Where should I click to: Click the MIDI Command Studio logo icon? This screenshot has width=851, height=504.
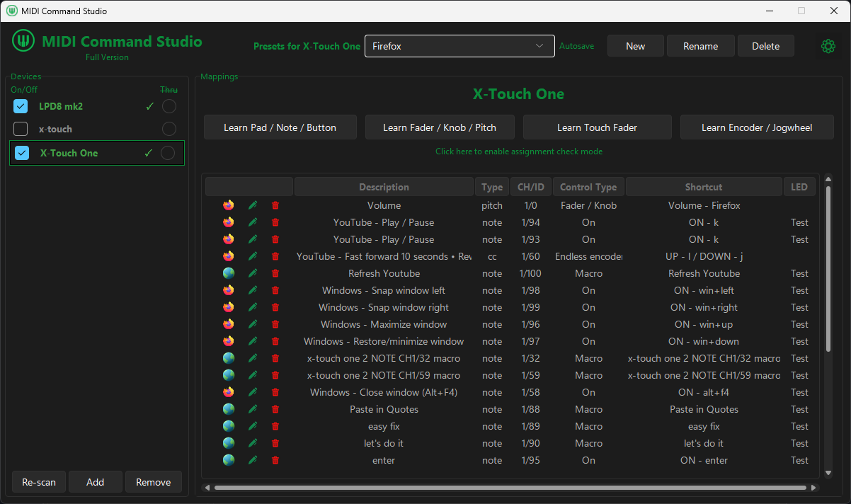pyautogui.click(x=23, y=41)
